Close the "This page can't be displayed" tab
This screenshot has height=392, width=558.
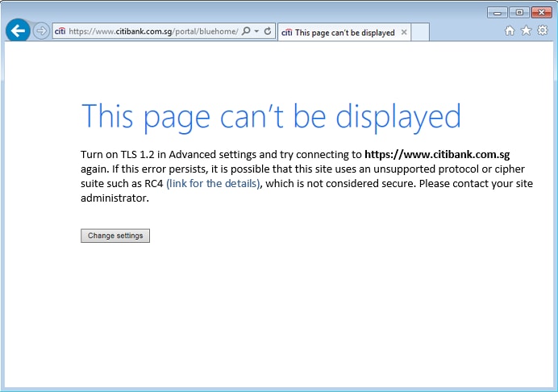[404, 32]
